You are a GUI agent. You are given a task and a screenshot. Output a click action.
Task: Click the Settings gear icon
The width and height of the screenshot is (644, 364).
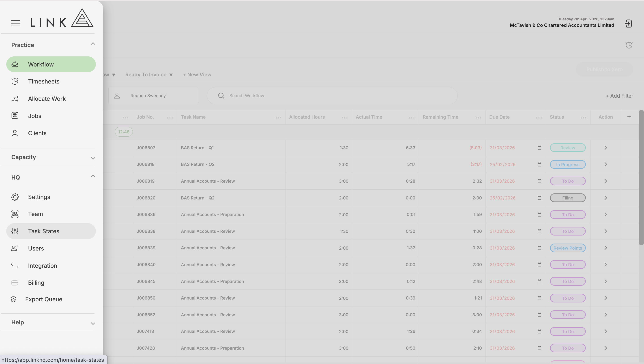[15, 197]
